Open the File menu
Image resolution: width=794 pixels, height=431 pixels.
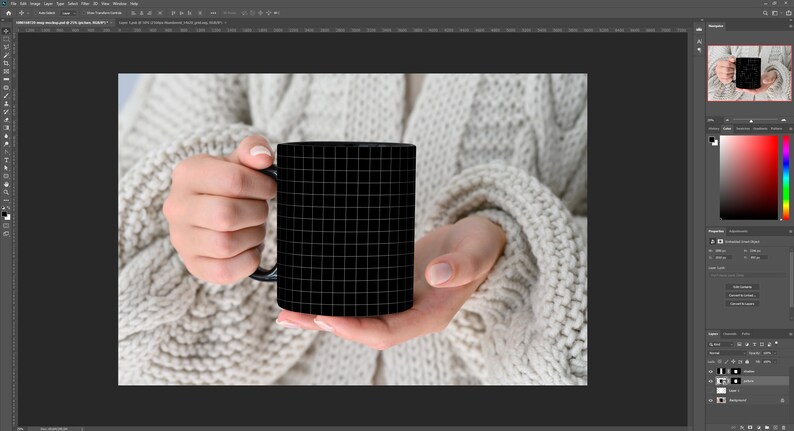coord(14,4)
